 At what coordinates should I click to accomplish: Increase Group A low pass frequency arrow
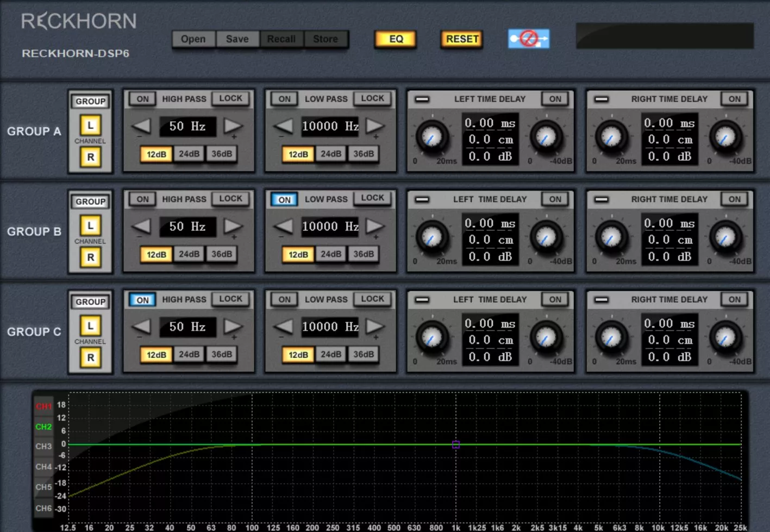[375, 126]
